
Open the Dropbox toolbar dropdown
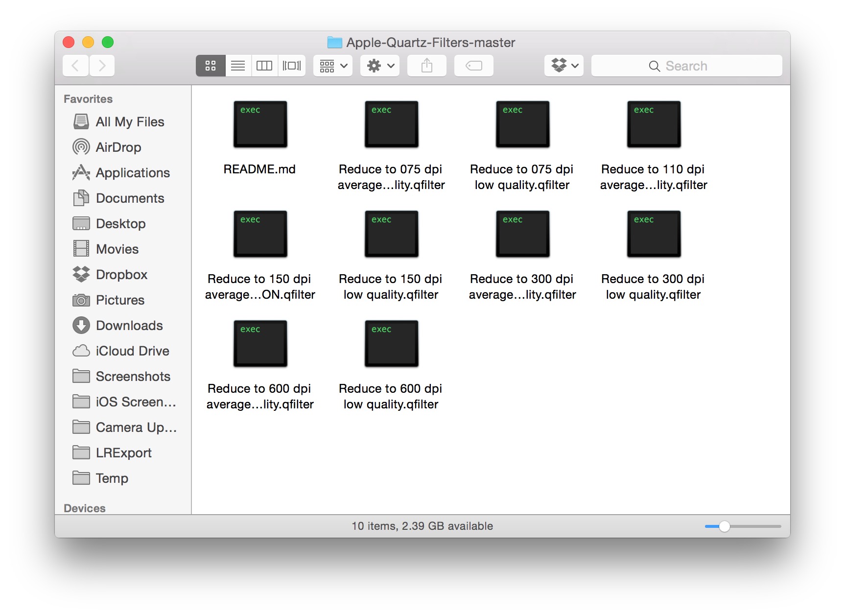[x=564, y=66]
